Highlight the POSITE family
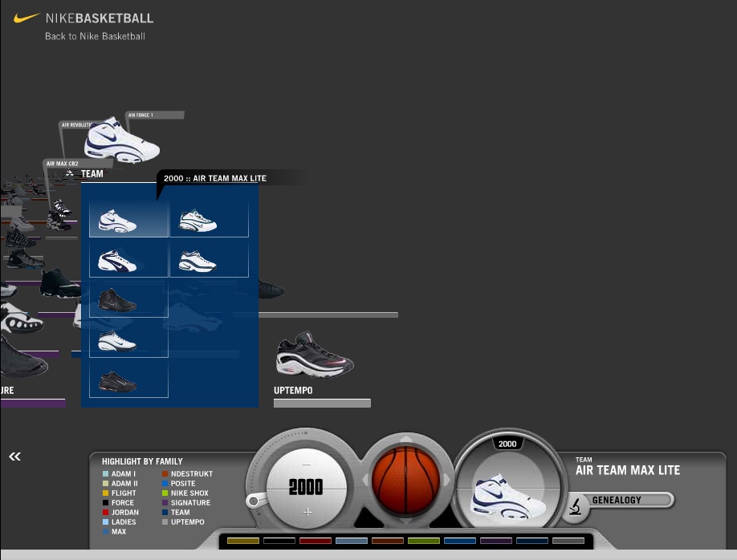The width and height of the screenshot is (737, 560). coord(178,484)
